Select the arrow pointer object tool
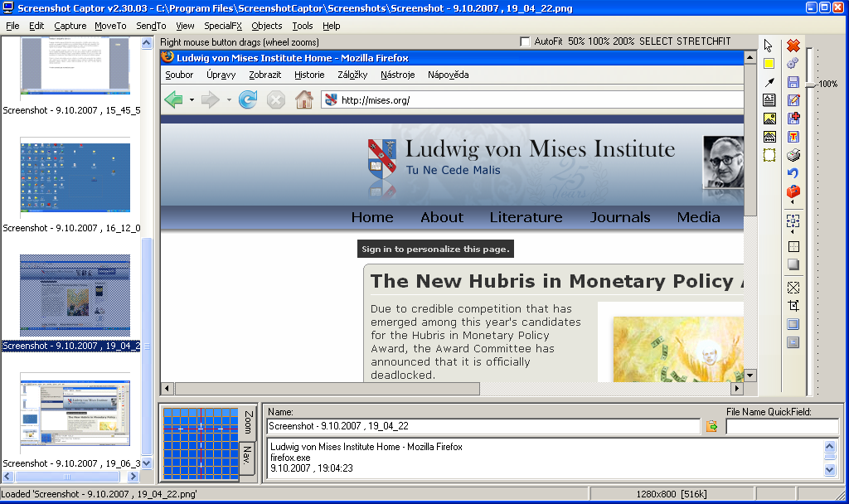This screenshot has height=504, width=849. click(x=769, y=46)
